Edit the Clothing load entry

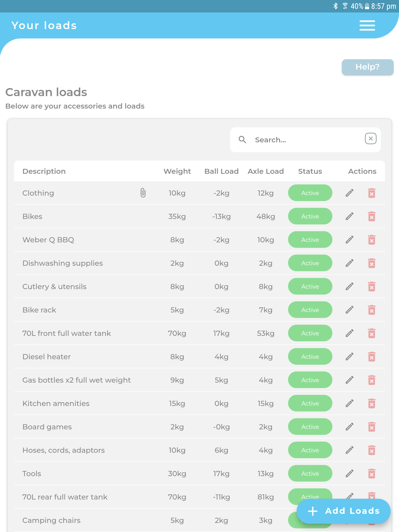349,193
